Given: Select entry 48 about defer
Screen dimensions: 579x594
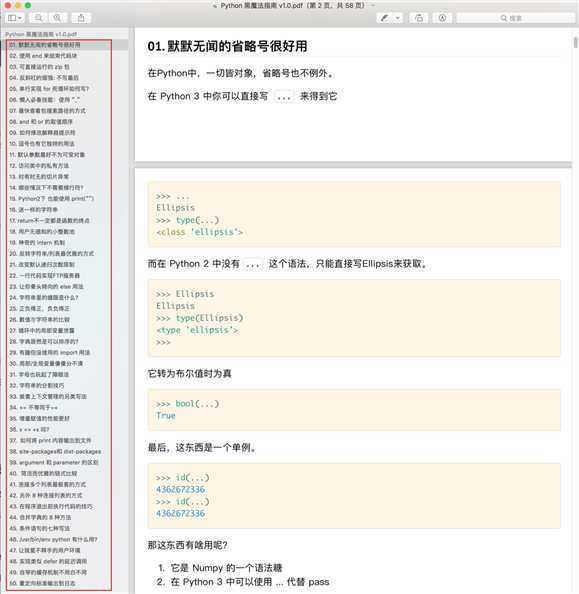Looking at the screenshot, I should pos(48,561).
